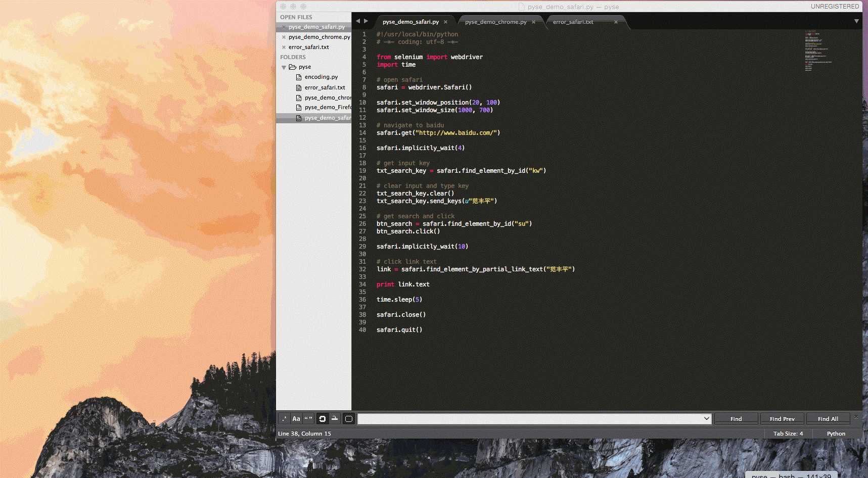Click the 'btn_search.click()' code line
The width and height of the screenshot is (868, 478).
pos(408,231)
